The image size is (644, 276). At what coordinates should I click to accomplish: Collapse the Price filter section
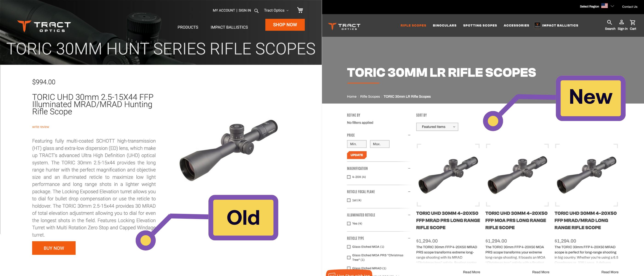click(x=409, y=135)
